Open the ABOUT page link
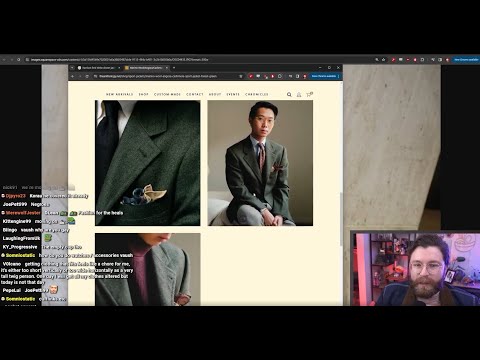Screen dimensions: 480x360 215,95
